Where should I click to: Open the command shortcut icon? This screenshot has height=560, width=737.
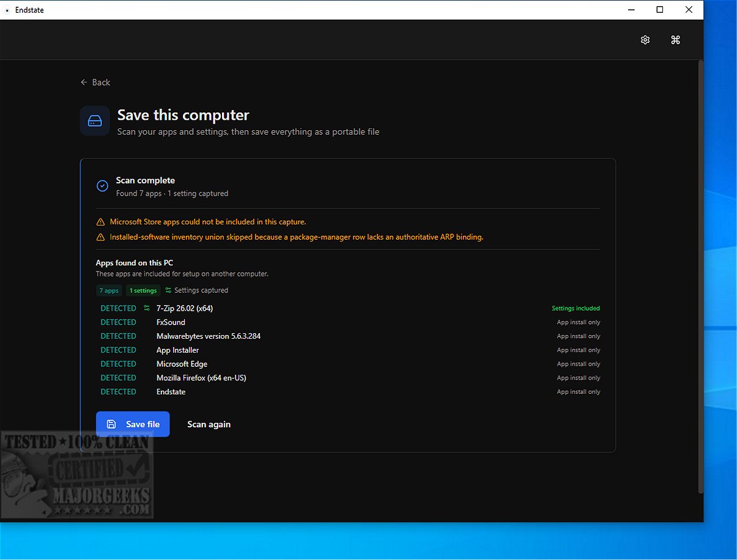coord(675,40)
